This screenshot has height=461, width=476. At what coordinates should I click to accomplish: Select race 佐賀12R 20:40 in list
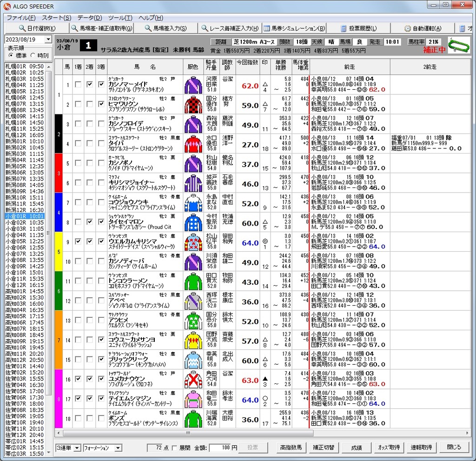click(25, 435)
